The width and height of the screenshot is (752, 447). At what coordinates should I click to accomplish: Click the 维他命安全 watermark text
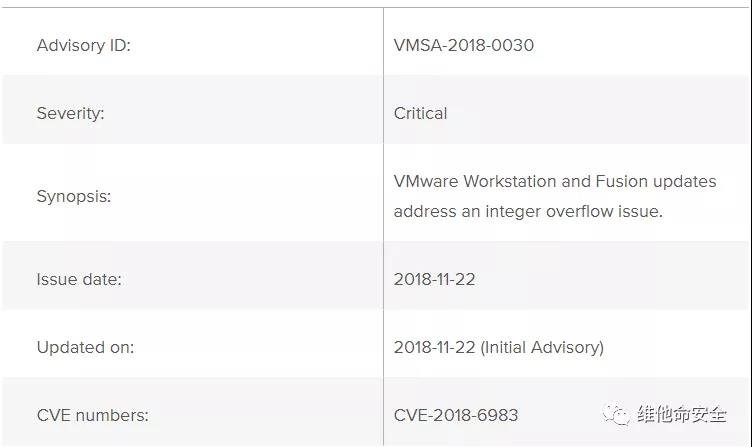683,414
